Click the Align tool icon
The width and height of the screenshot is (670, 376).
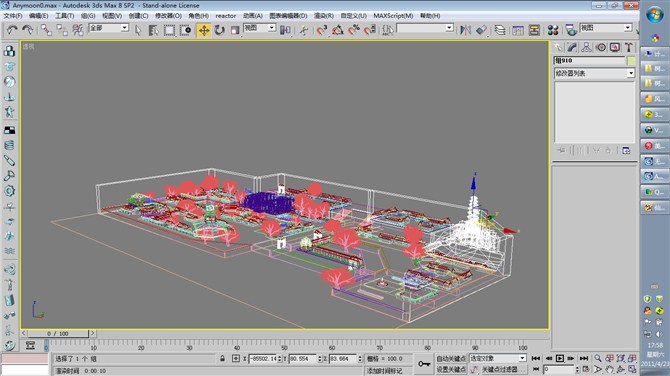coord(482,30)
